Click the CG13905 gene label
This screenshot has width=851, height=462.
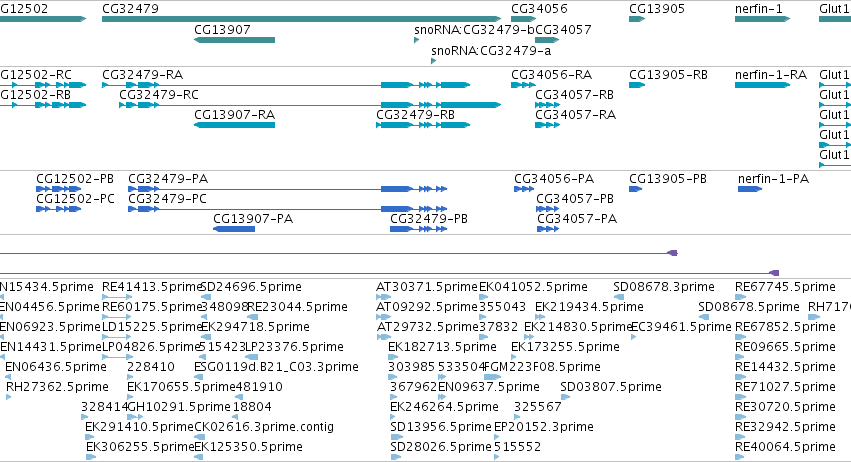pyautogui.click(x=657, y=9)
